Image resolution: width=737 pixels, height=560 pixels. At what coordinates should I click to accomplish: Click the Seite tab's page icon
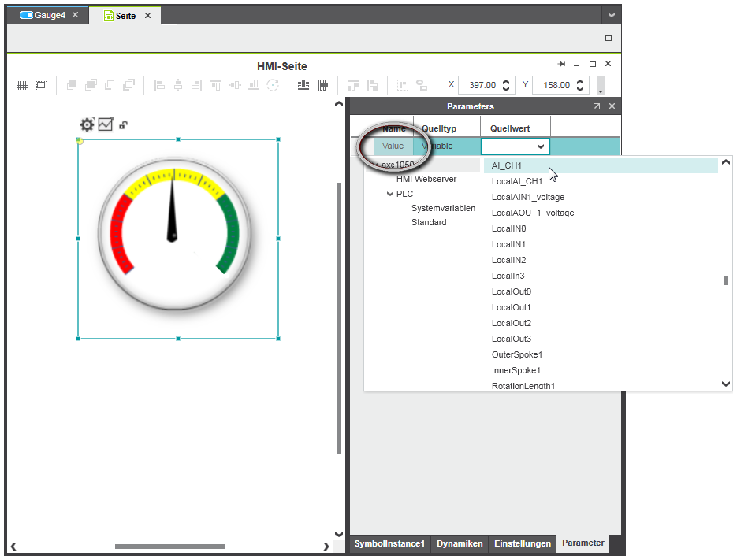coord(109,16)
